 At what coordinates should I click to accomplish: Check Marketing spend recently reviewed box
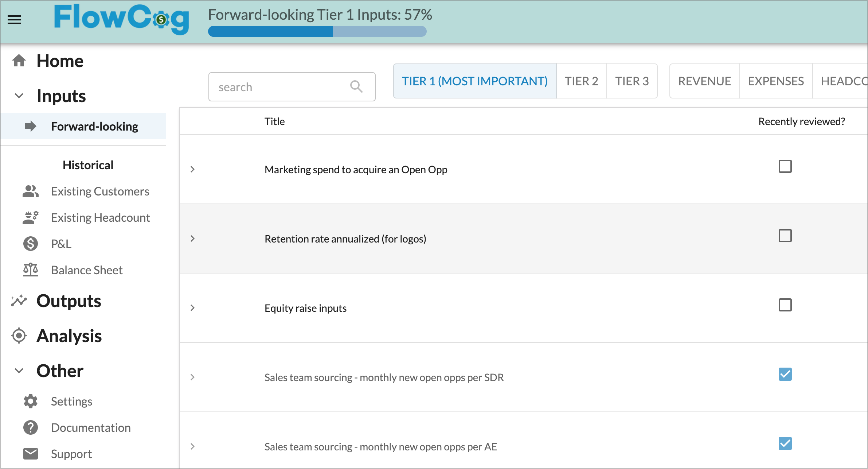click(x=785, y=166)
